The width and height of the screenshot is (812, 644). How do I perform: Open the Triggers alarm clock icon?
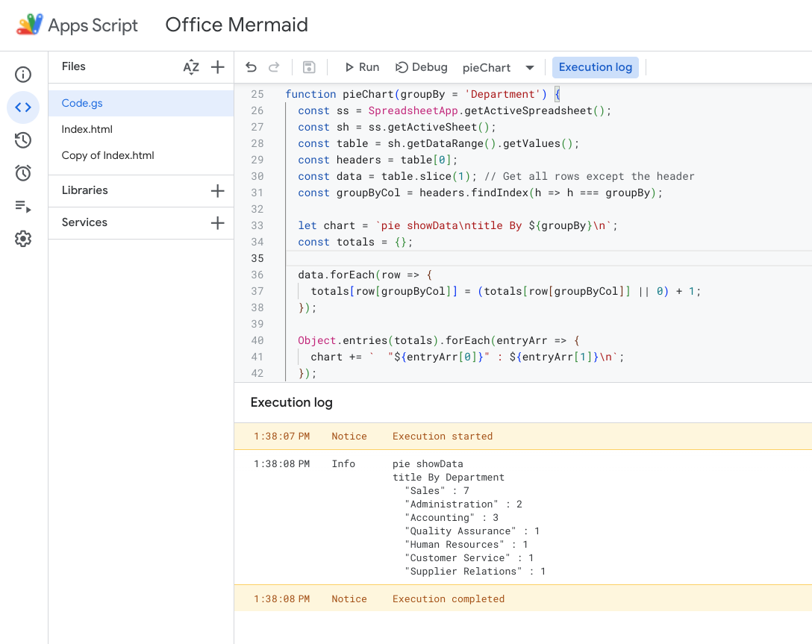(23, 173)
